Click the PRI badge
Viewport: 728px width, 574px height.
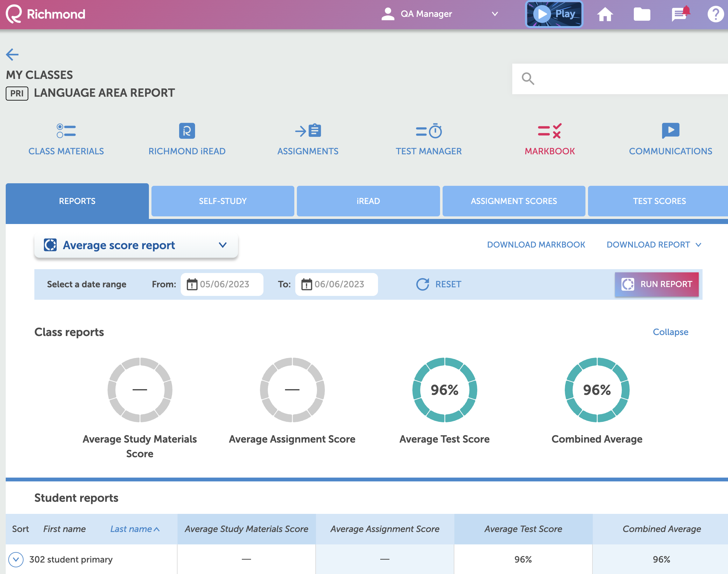[x=17, y=93]
